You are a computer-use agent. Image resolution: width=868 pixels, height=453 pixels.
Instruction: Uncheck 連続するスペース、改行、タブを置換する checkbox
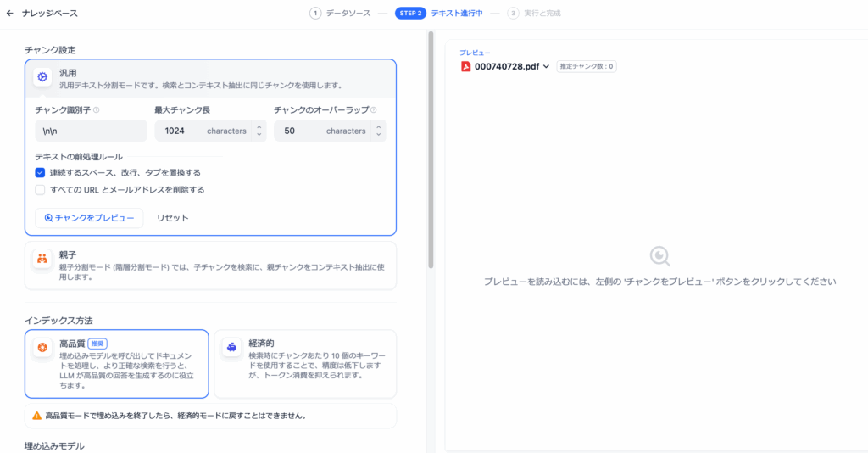coord(40,172)
